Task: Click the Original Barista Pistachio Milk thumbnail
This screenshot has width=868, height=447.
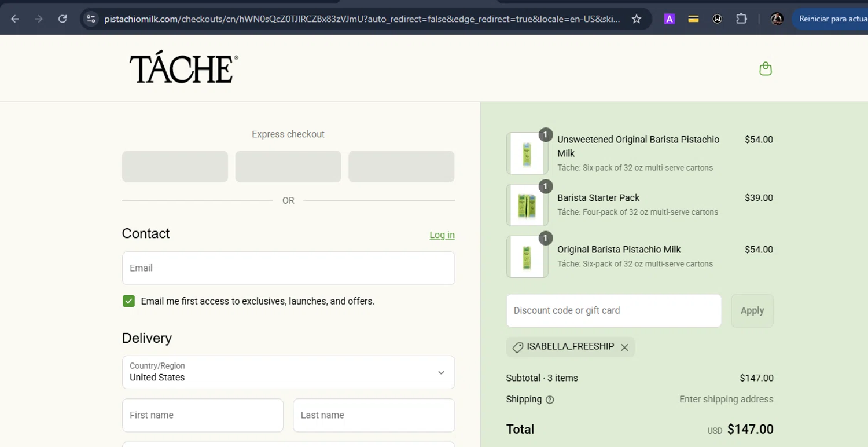Action: [x=527, y=257]
